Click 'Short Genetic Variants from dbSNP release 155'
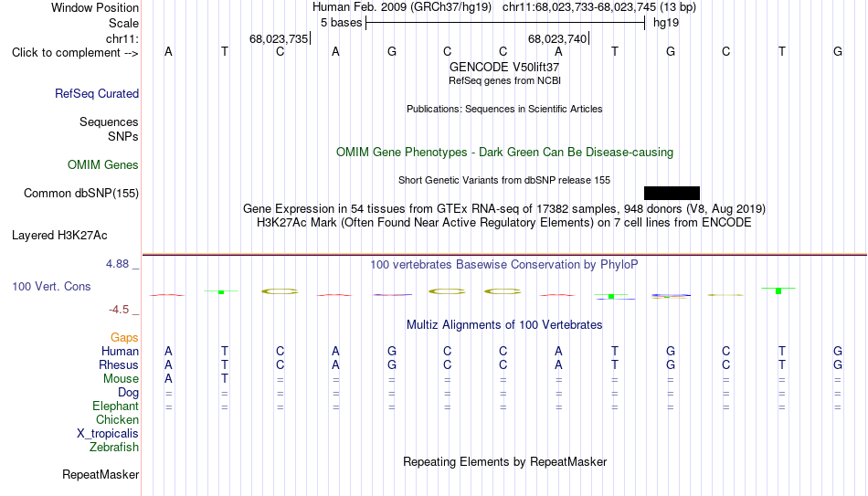The image size is (868, 496). pyautogui.click(x=504, y=181)
